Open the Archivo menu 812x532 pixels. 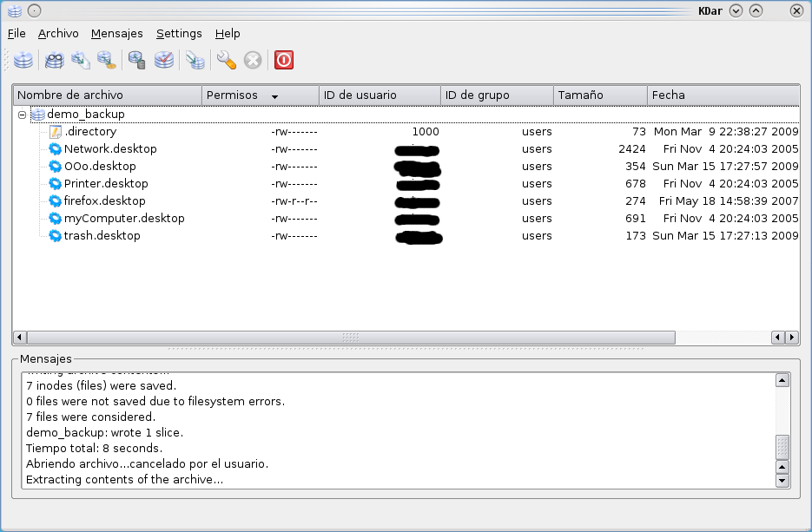(58, 33)
